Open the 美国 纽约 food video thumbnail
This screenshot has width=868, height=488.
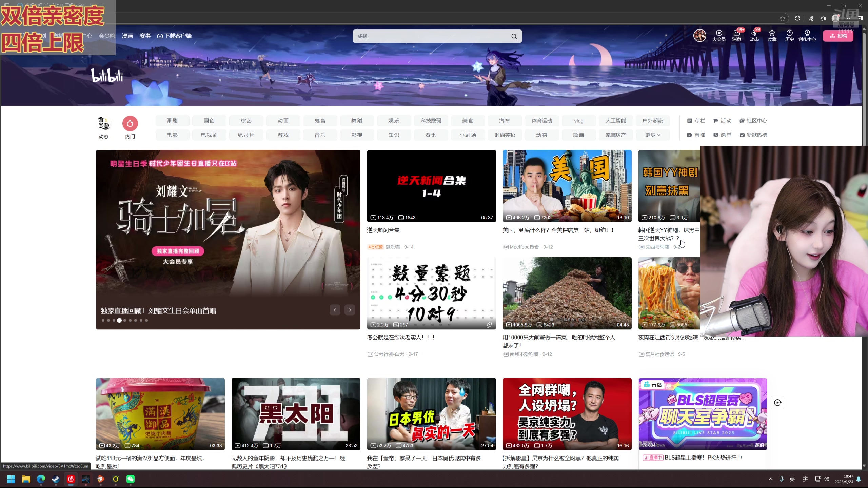click(567, 186)
